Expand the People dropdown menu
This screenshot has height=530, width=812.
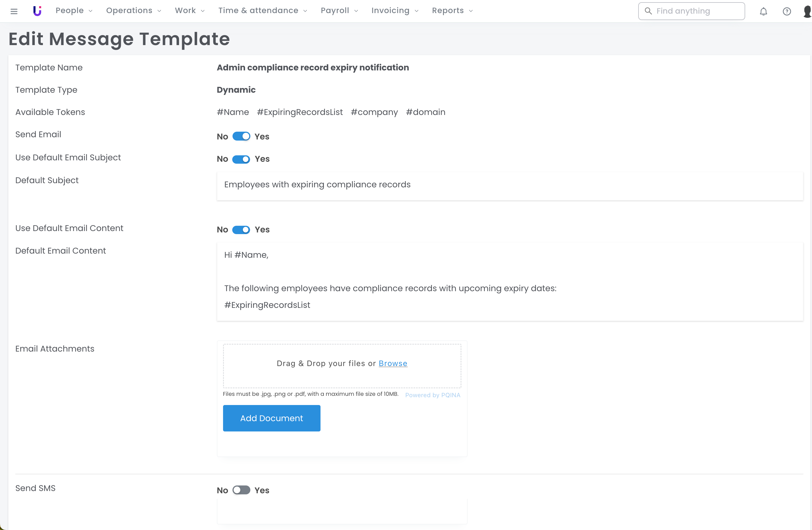(74, 11)
